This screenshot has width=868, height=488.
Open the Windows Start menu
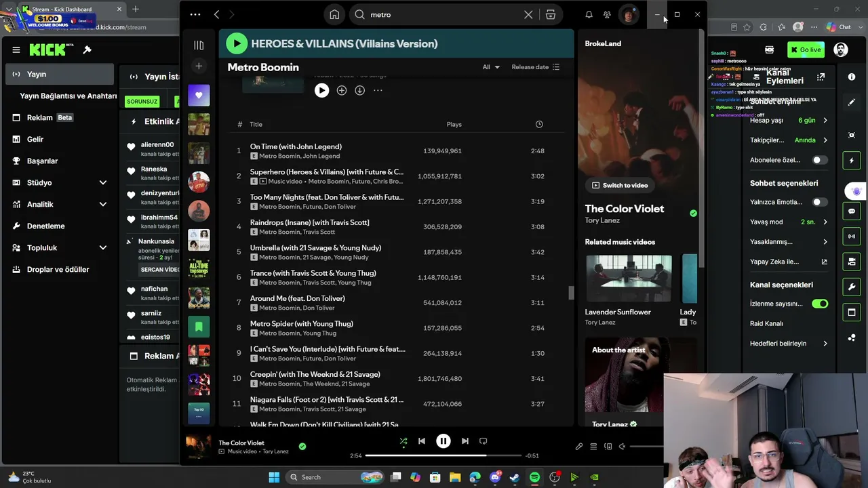(x=274, y=477)
